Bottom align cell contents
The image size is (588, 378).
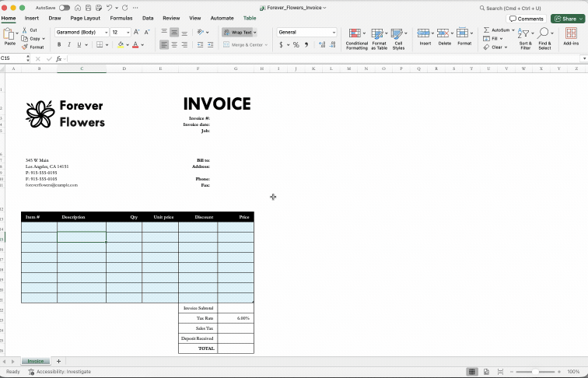click(x=184, y=32)
